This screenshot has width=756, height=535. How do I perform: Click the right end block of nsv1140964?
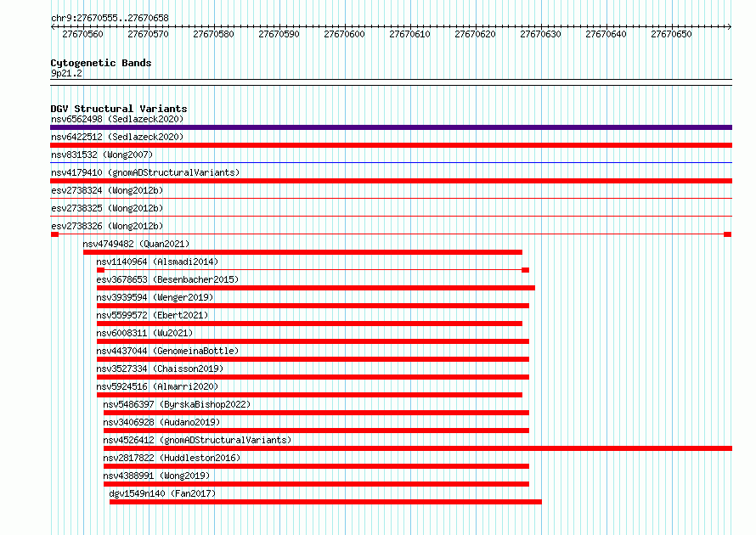coord(526,270)
